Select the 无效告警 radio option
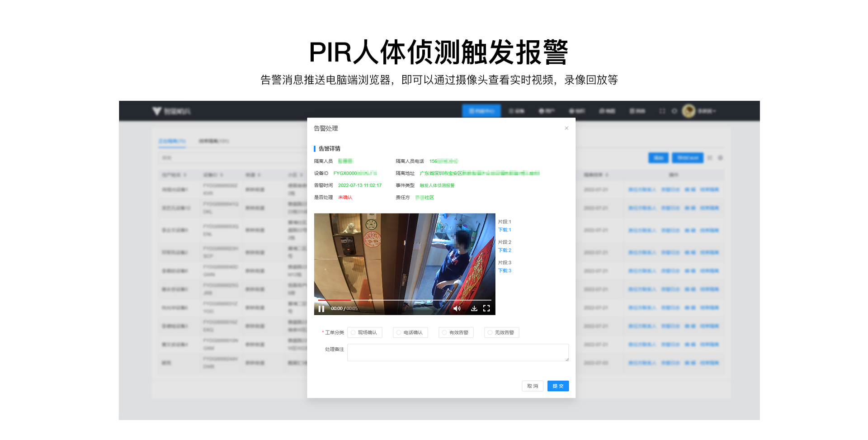The height and width of the screenshot is (440, 868). [x=502, y=332]
